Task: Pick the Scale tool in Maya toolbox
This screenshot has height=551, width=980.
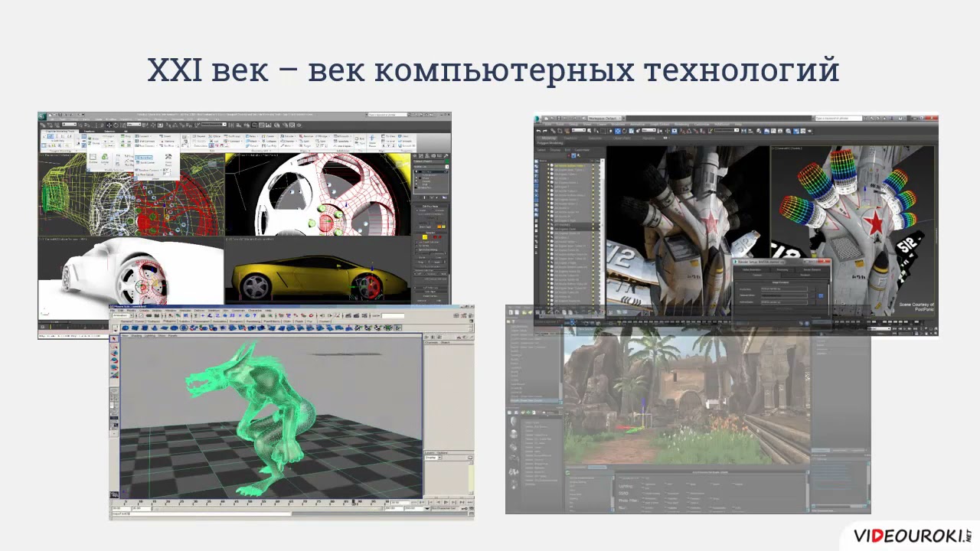Action: (114, 367)
